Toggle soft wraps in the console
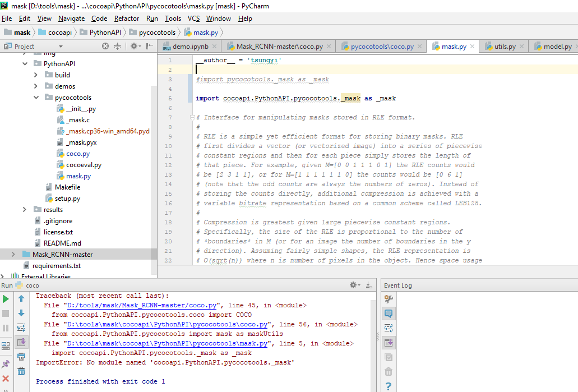The width and height of the screenshot is (578, 392). point(21,328)
